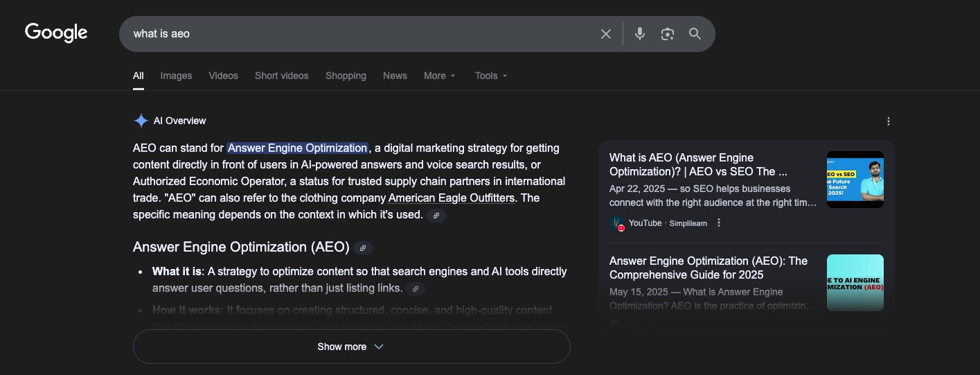This screenshot has height=375, width=980.
Task: Open AI Overview three-dot options menu
Action: (889, 121)
